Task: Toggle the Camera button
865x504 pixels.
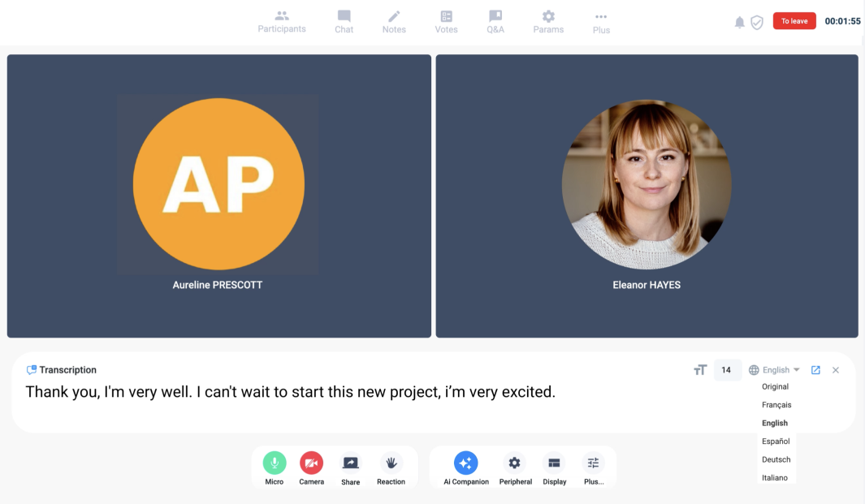Action: click(311, 463)
